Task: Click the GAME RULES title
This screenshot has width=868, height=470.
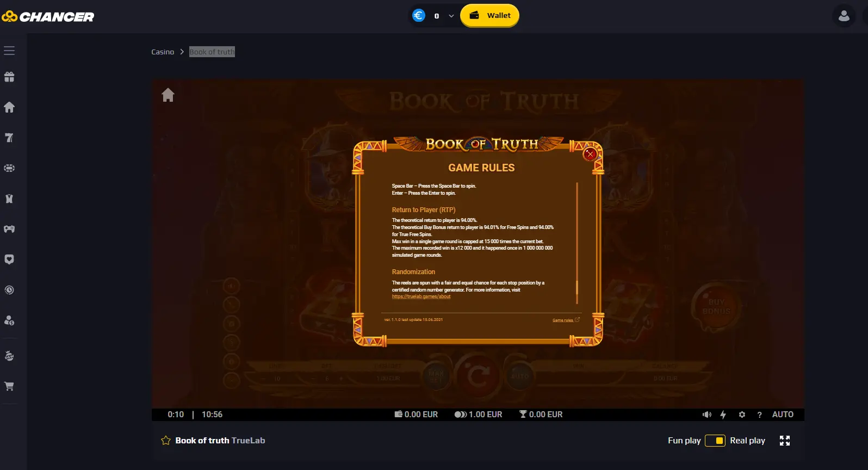Action: 481,168
